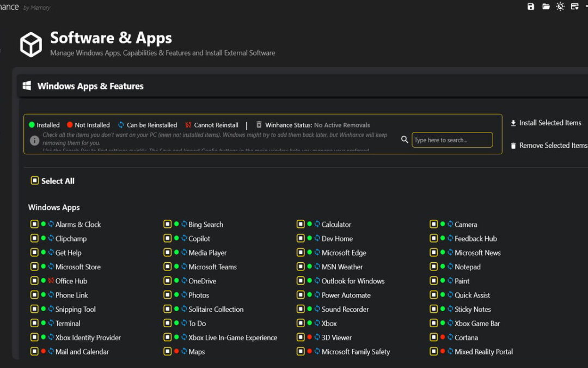Click the trash icon beside Remove Selected Items
Image resolution: width=588 pixels, height=368 pixels.
512,145
